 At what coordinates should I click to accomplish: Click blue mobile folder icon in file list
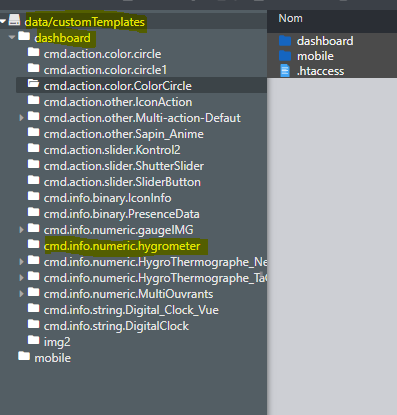tap(285, 56)
